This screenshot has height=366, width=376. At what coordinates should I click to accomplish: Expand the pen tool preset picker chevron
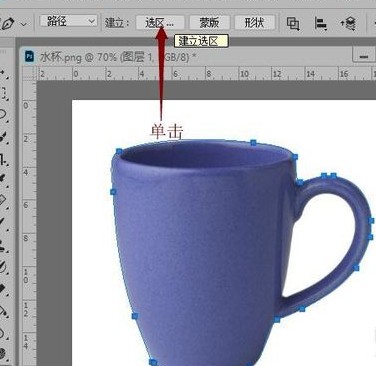click(24, 24)
